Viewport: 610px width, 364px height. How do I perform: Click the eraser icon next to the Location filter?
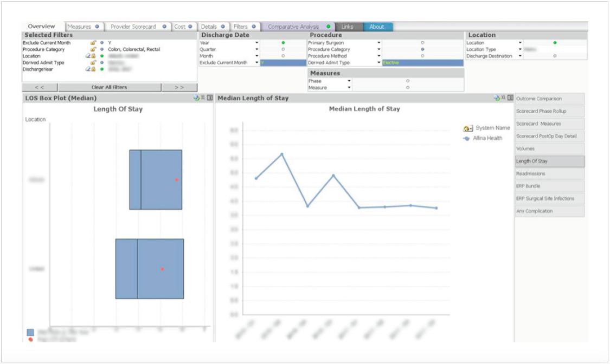coord(87,56)
